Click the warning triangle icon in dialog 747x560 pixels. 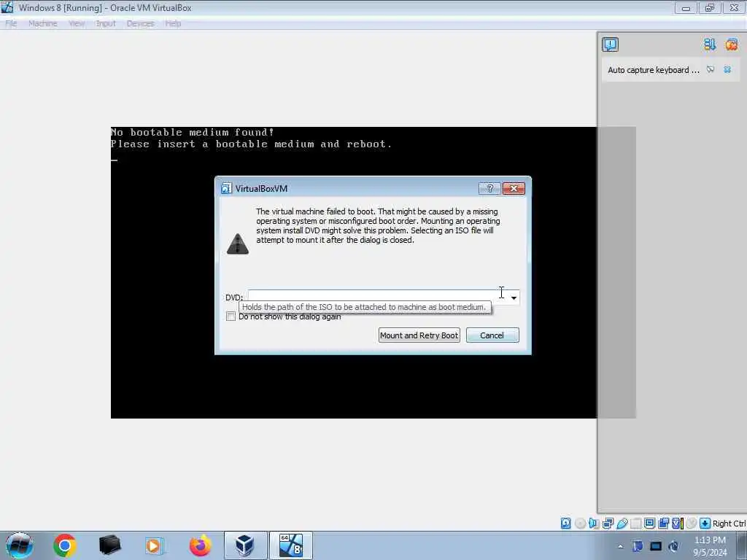pyautogui.click(x=238, y=244)
